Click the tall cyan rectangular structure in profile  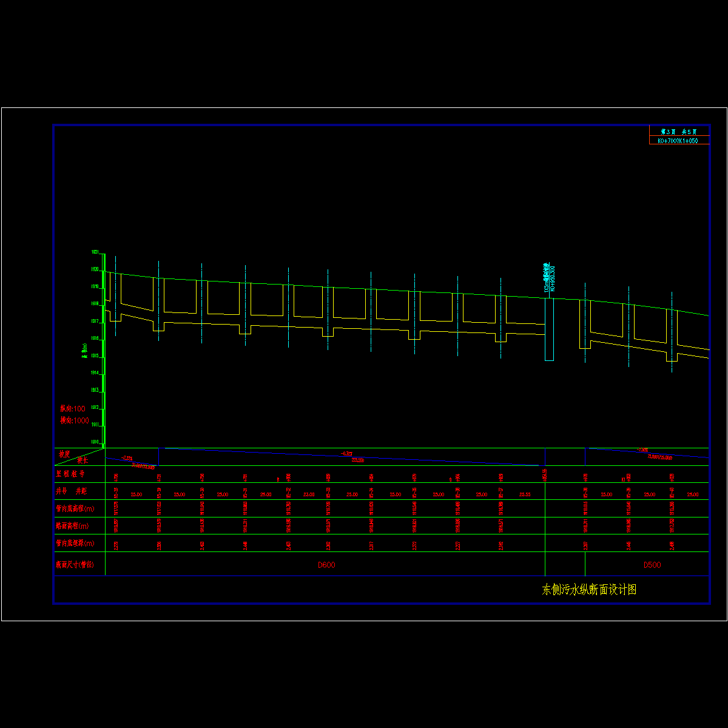click(549, 329)
